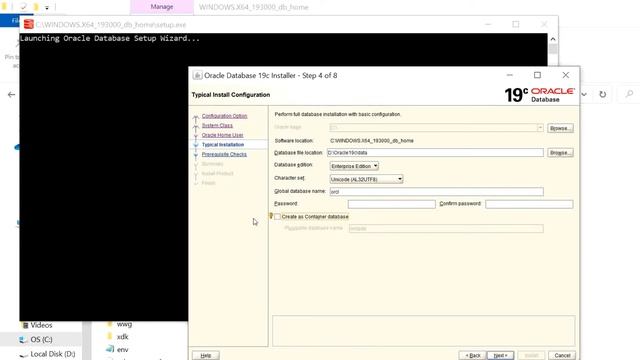Maximize the Oracle installer window

(538, 75)
